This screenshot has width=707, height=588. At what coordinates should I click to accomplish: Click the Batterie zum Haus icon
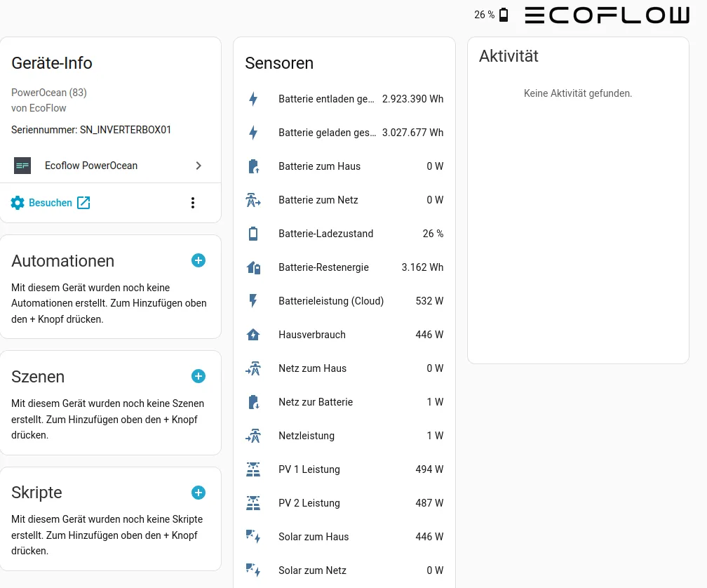coord(253,166)
